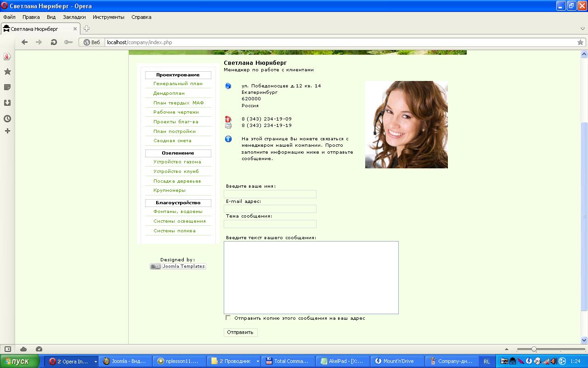Image resolution: width=588 pixels, height=368 pixels.
Task: Open Yandex panel icon in sidebar
Action: (7, 57)
